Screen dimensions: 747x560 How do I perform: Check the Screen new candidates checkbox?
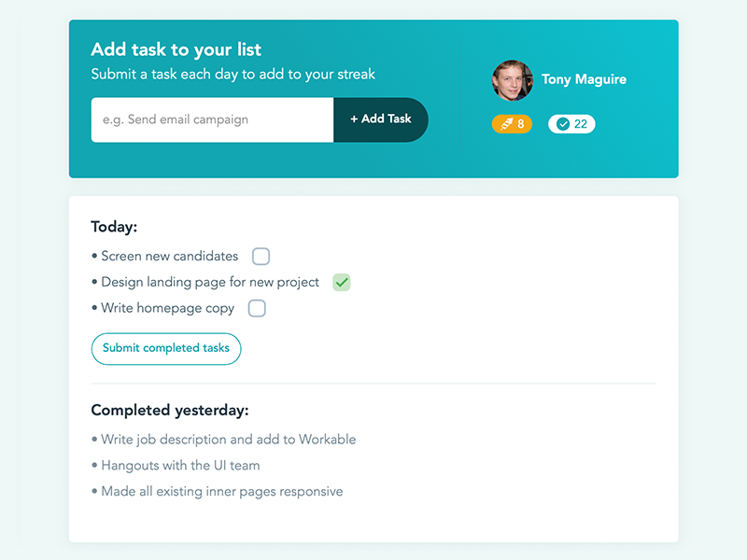[261, 256]
